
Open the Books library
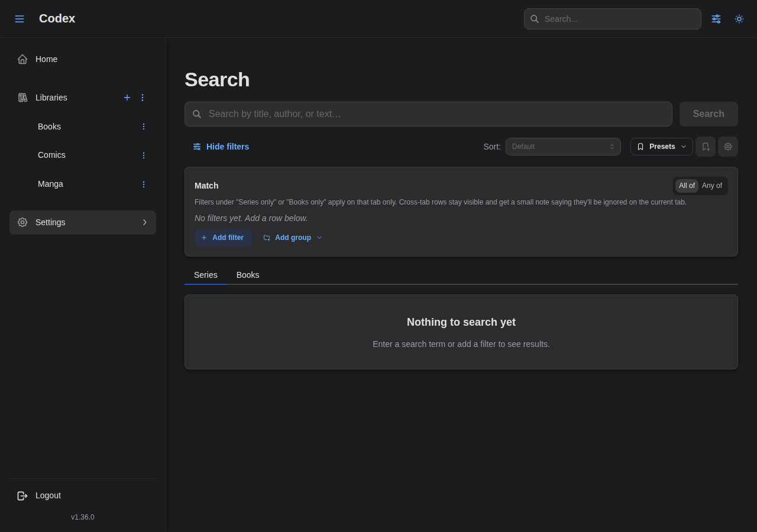(x=49, y=126)
